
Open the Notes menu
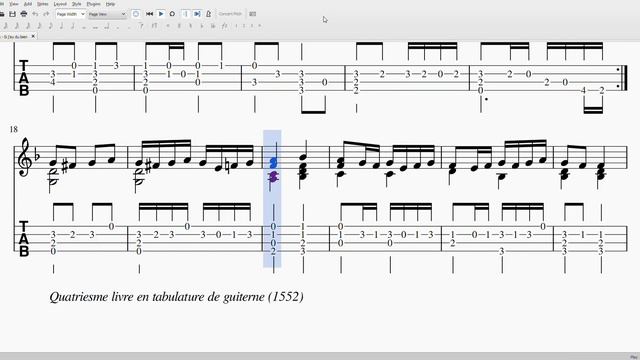pos(42,4)
